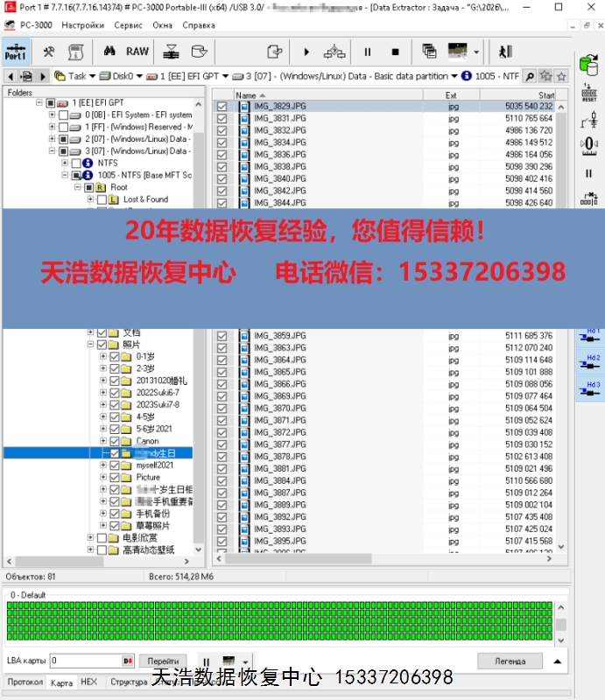
Task: Open the Сервис menu
Action: 129,25
